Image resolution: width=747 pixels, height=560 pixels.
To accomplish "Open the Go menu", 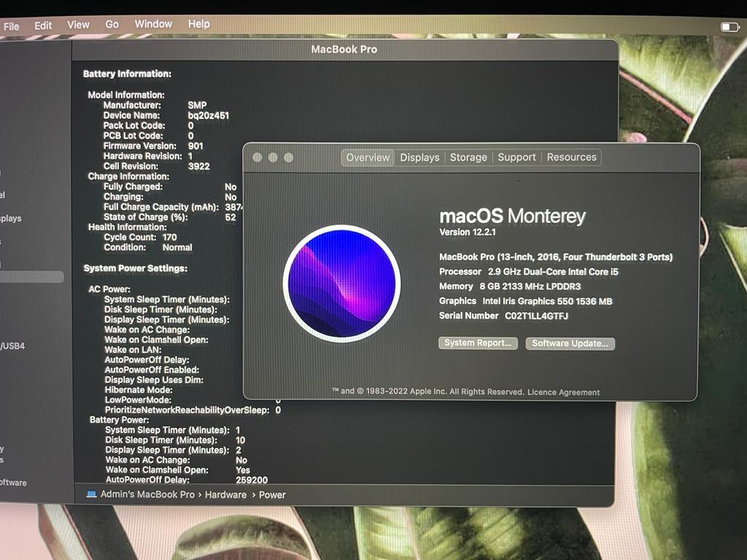I will pos(112,24).
